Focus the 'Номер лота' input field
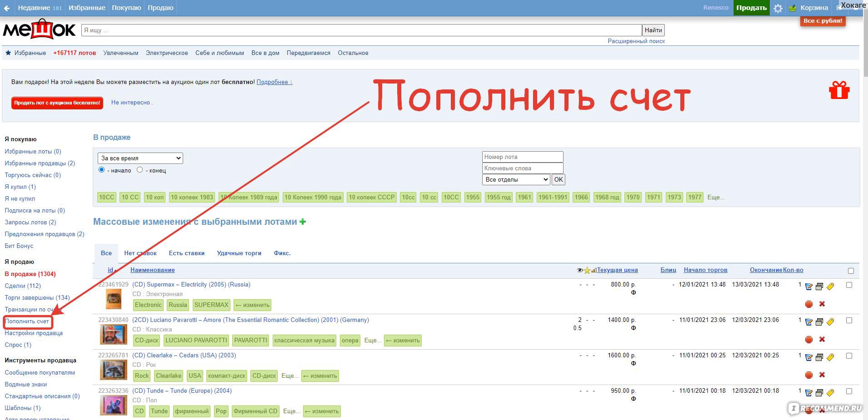Viewport: 868px width, 420px height. pyautogui.click(x=523, y=157)
